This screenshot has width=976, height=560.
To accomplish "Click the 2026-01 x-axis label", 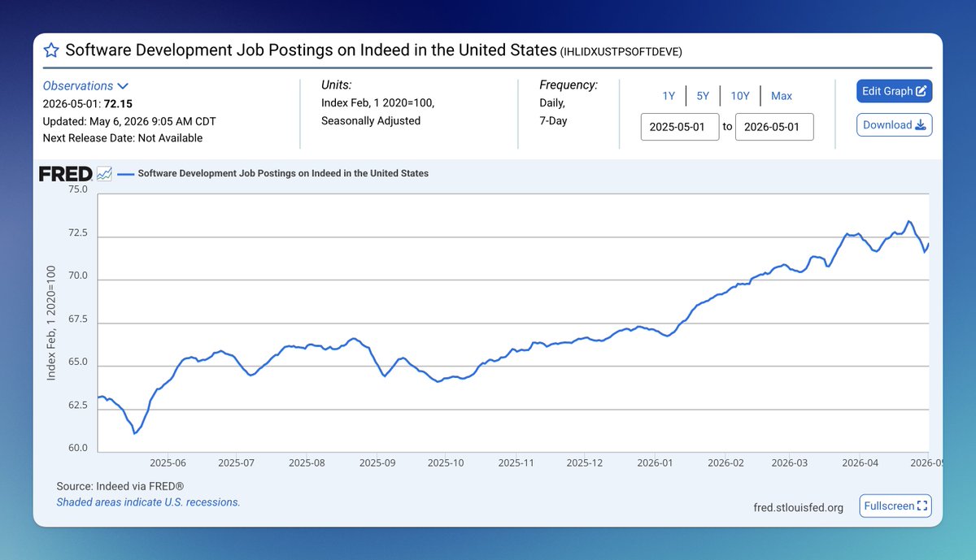I will 655,462.
